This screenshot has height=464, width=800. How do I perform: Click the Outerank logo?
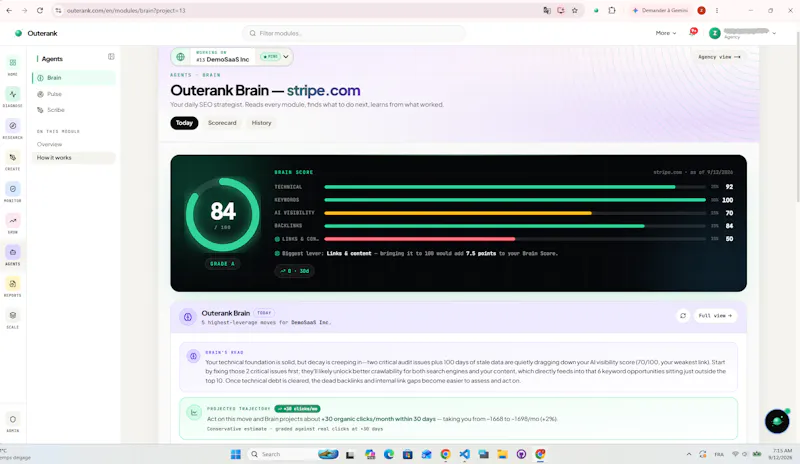[x=36, y=33]
